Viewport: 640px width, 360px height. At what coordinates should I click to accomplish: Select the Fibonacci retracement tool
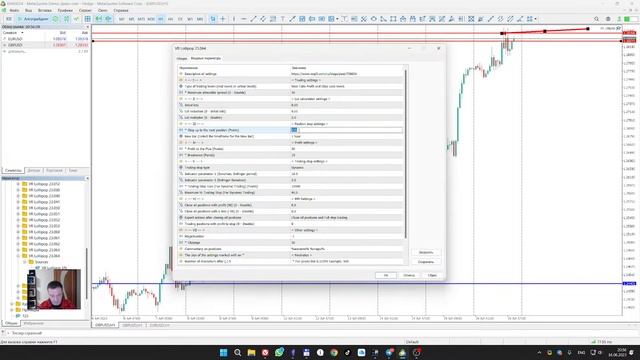click(273, 19)
